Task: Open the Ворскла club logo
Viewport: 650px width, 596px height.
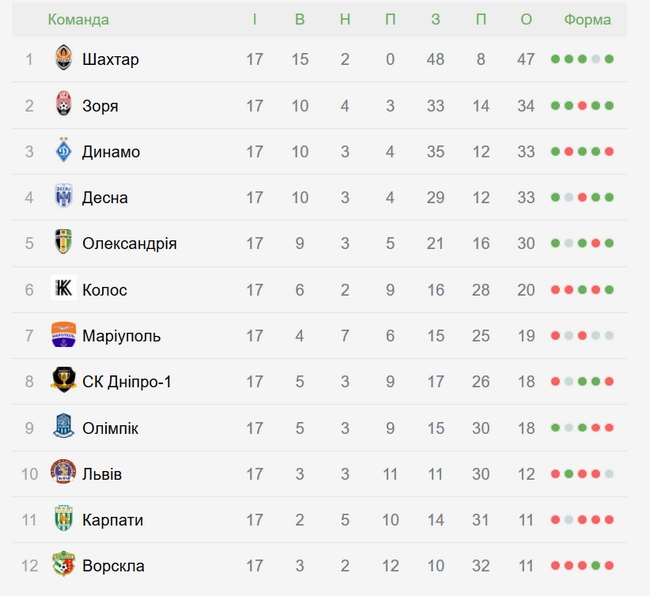Action: [x=64, y=565]
